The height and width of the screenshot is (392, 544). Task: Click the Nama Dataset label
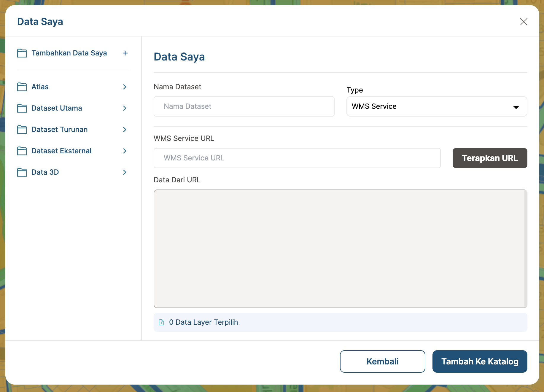click(x=177, y=87)
